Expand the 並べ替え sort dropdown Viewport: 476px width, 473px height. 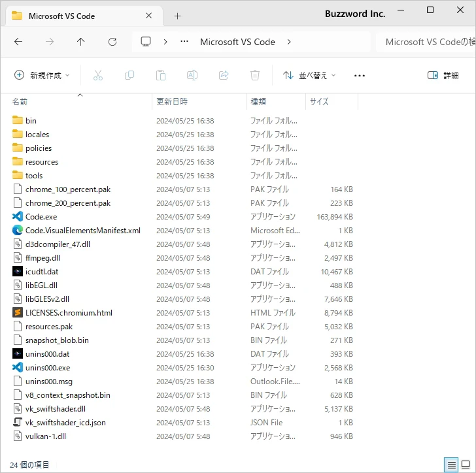pos(309,75)
